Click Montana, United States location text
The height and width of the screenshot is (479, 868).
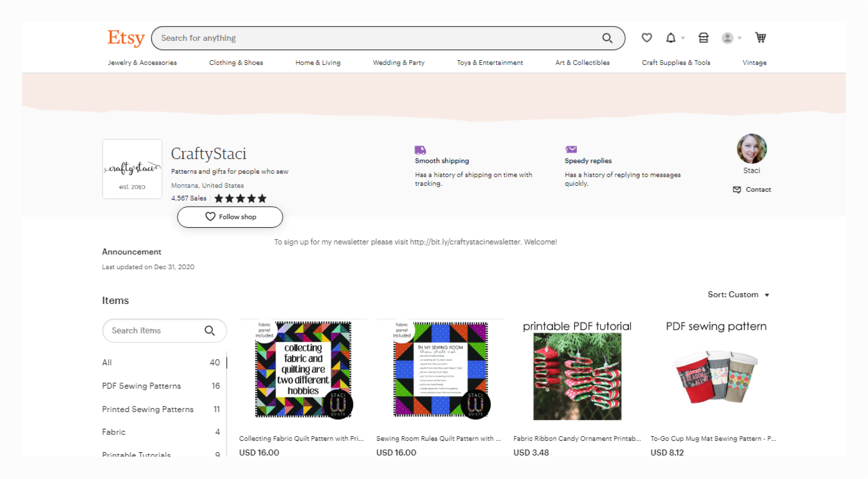point(207,185)
